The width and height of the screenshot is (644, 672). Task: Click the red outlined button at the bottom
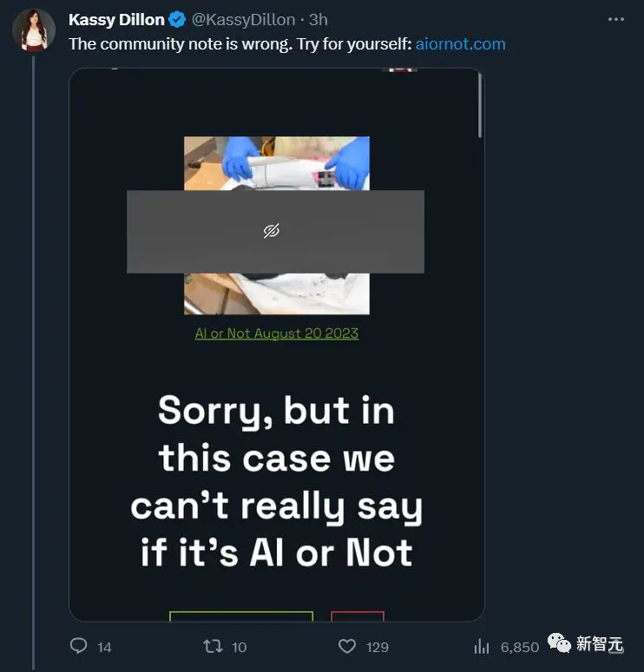[x=358, y=616]
